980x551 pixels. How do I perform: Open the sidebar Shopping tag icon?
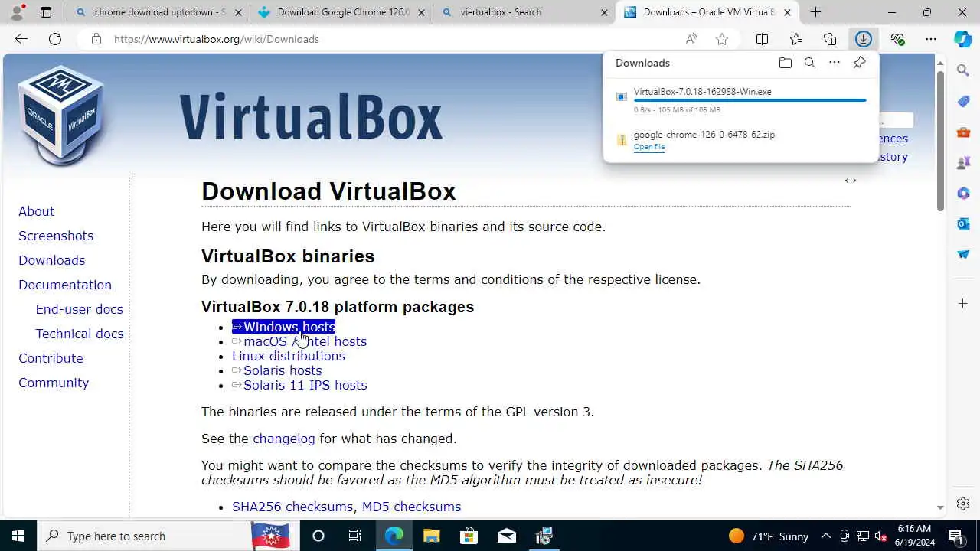[x=963, y=101]
